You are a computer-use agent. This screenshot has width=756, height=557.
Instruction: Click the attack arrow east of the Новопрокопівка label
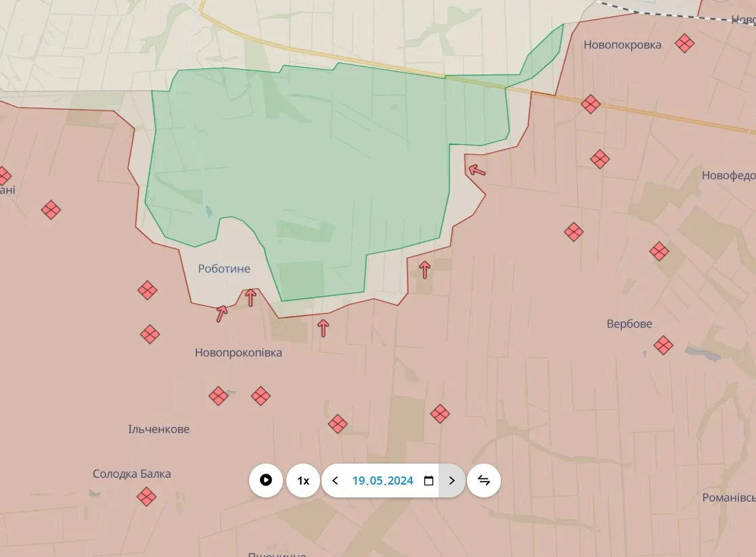pyautogui.click(x=324, y=328)
